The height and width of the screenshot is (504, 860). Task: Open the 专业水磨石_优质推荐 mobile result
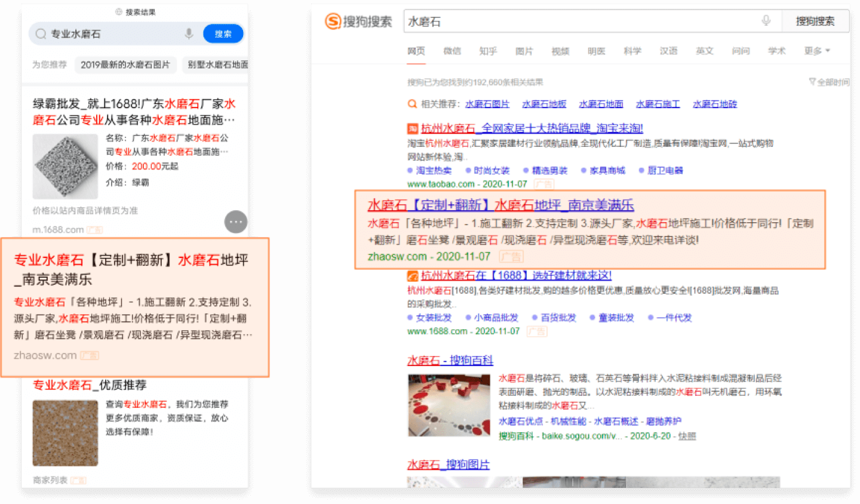[90, 385]
